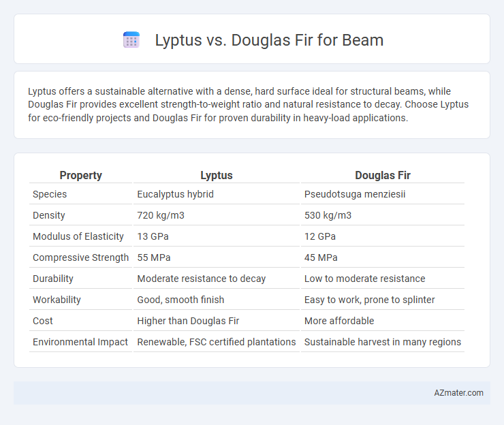Viewport: 504px width, 425px height.
Task: Click the 'Workability' row label
Action: pyautogui.click(x=57, y=300)
